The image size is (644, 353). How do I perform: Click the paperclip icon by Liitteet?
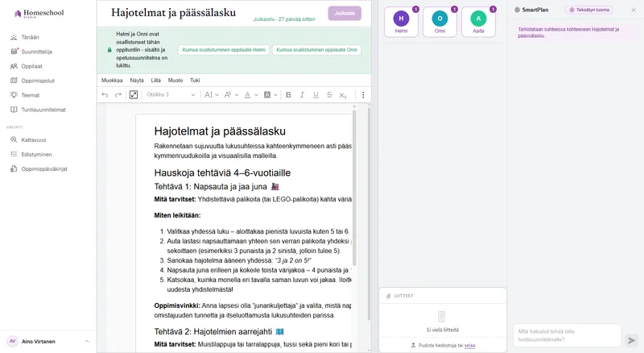389,296
